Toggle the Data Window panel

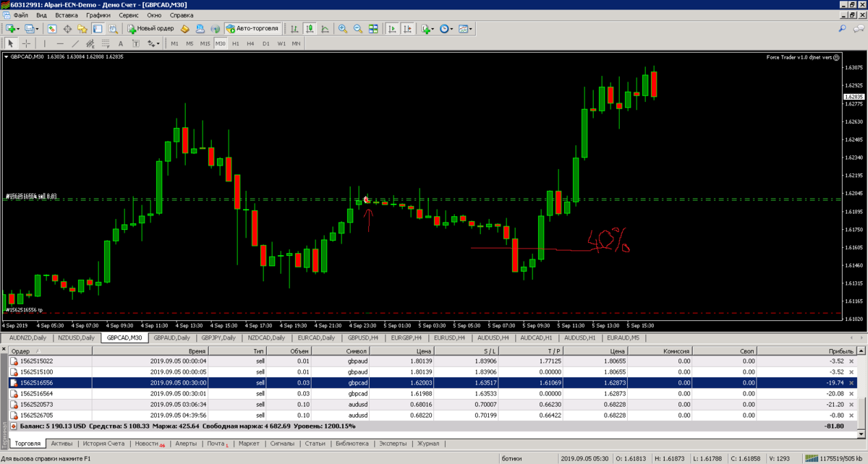point(67,29)
